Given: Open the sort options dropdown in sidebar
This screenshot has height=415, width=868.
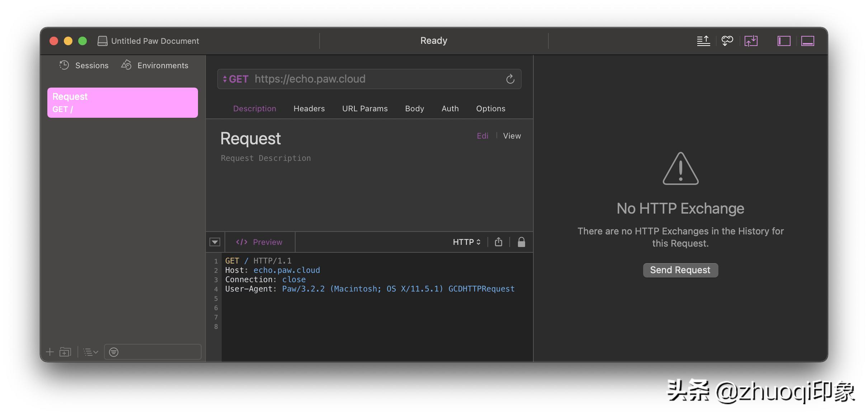Looking at the screenshot, I should click(x=90, y=352).
